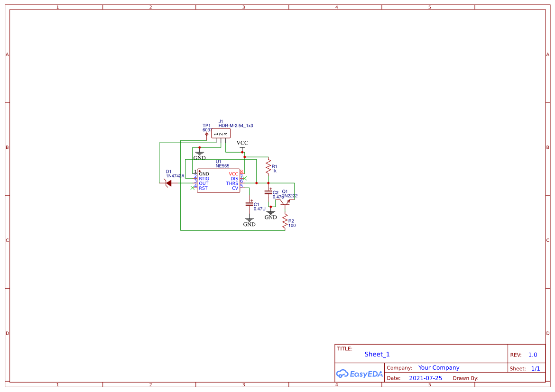The height and width of the screenshot is (392, 555).
Task: Click resistor R2 with value 100
Action: click(285, 221)
